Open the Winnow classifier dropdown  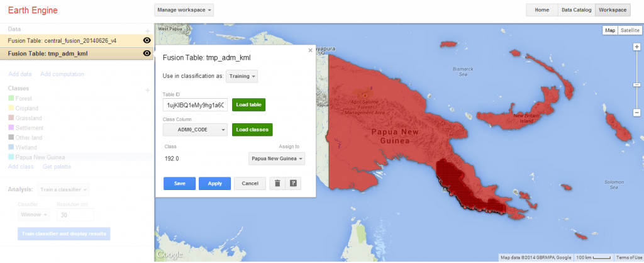34,215
